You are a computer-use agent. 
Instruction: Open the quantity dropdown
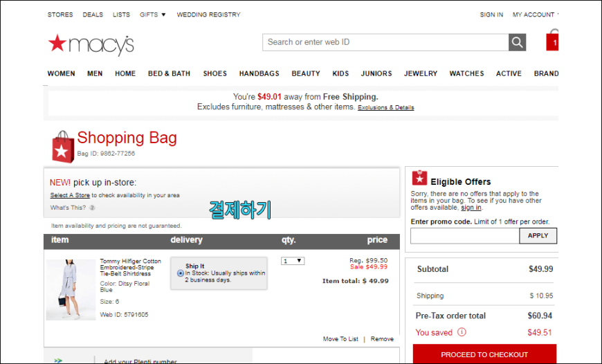[x=293, y=261]
